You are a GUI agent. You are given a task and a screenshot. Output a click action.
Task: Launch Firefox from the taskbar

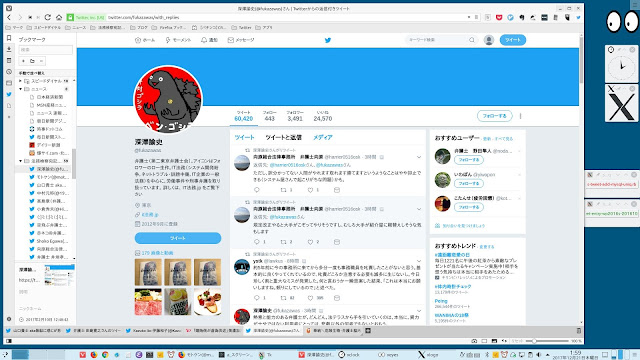pyautogui.click(x=93, y=355)
